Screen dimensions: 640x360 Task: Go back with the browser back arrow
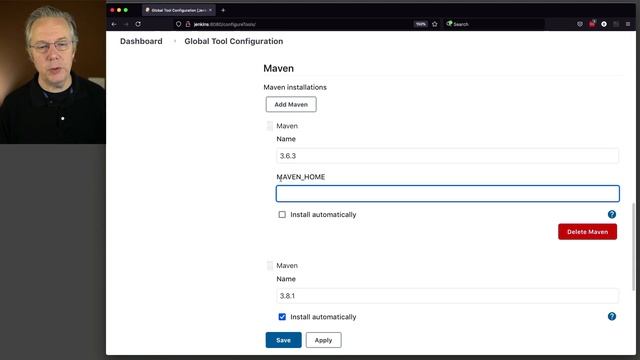point(114,24)
